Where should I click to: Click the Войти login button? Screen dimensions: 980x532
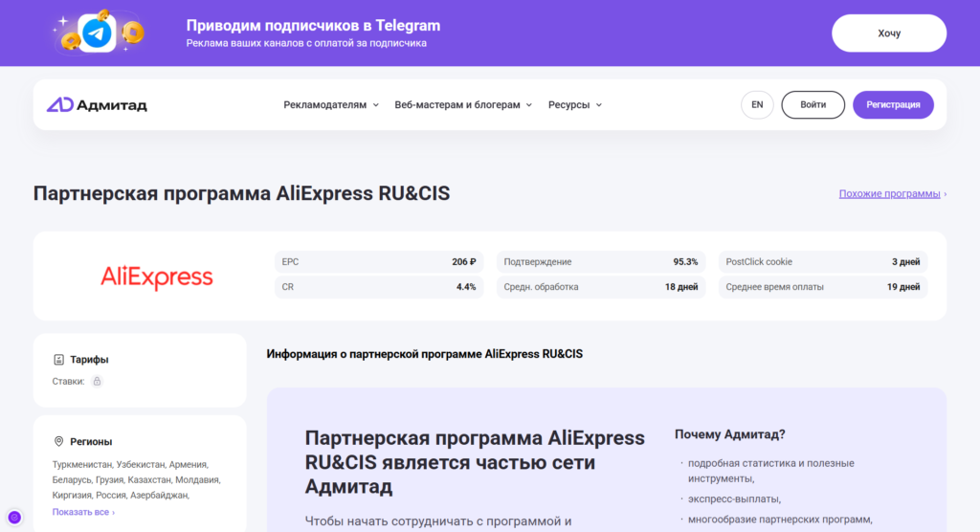[x=813, y=105]
